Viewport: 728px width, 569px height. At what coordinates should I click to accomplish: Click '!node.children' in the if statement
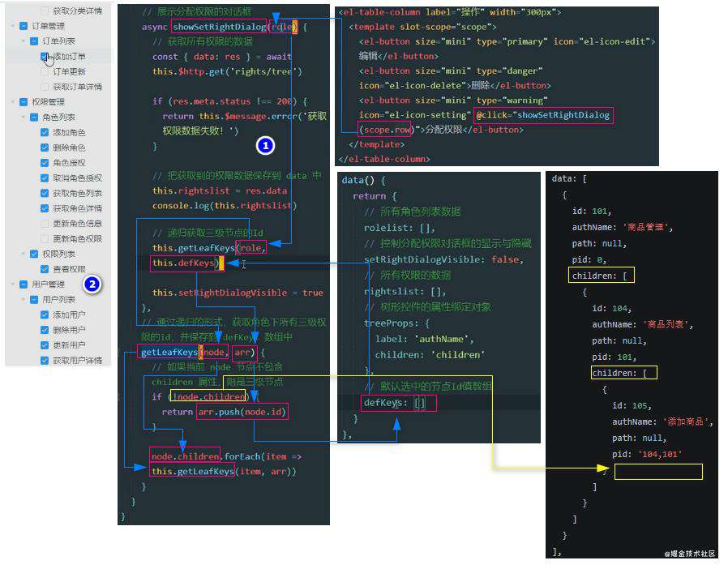[208, 397]
